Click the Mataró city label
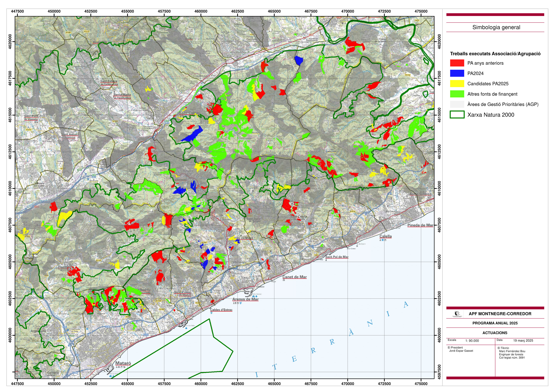 [123, 363]
